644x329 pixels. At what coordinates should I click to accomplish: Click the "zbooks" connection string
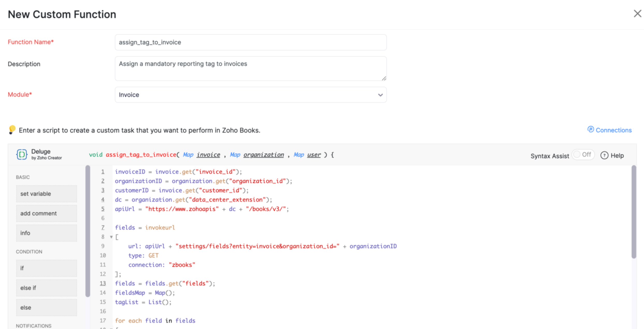tap(182, 265)
